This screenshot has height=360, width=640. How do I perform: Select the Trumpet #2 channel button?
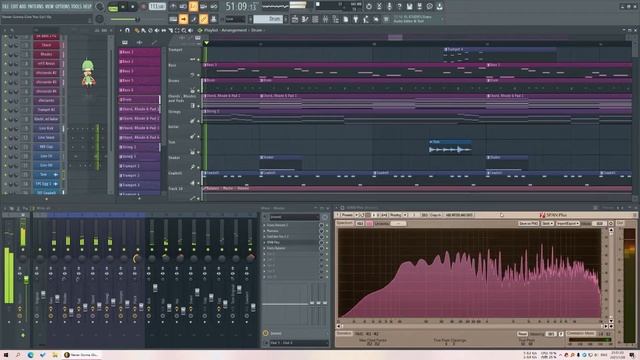coord(46,110)
